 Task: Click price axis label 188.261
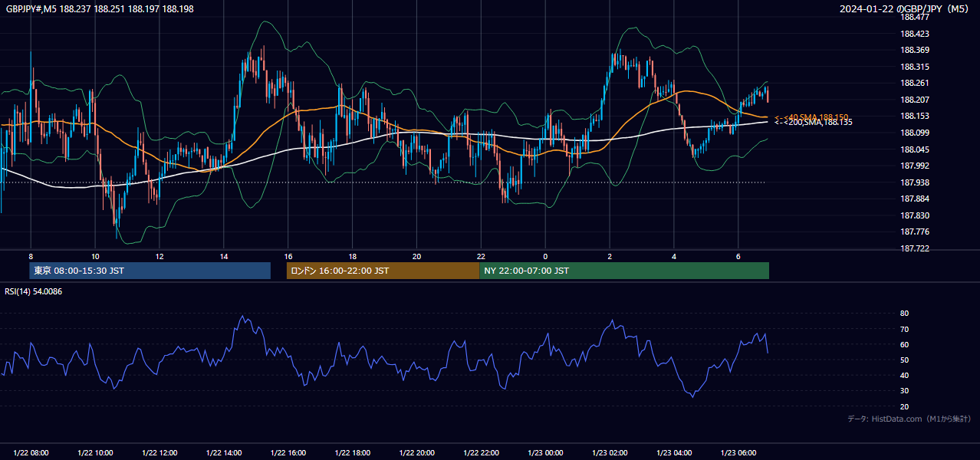(914, 84)
